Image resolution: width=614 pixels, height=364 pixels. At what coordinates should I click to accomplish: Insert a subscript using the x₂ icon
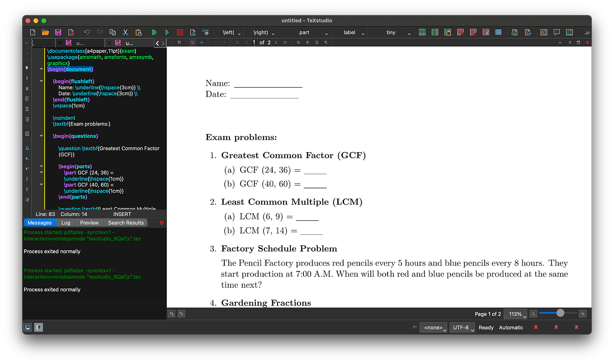27,158
